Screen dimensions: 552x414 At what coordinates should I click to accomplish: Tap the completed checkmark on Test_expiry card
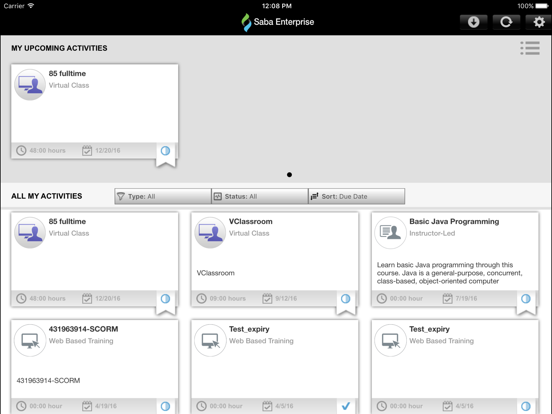coord(346,406)
